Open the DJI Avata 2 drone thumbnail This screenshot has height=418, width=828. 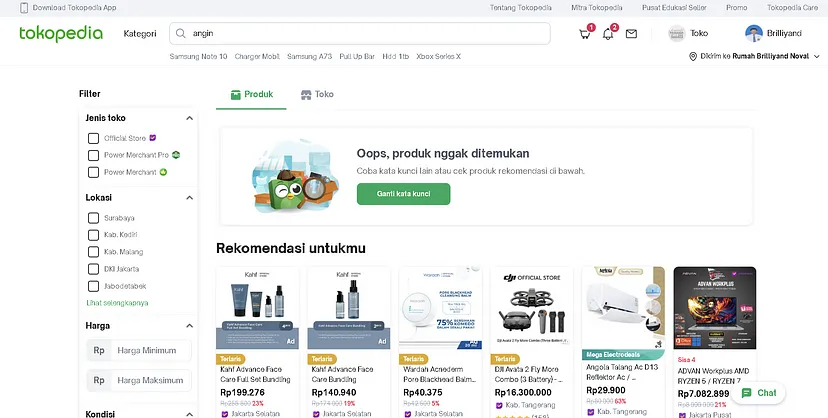click(x=532, y=308)
